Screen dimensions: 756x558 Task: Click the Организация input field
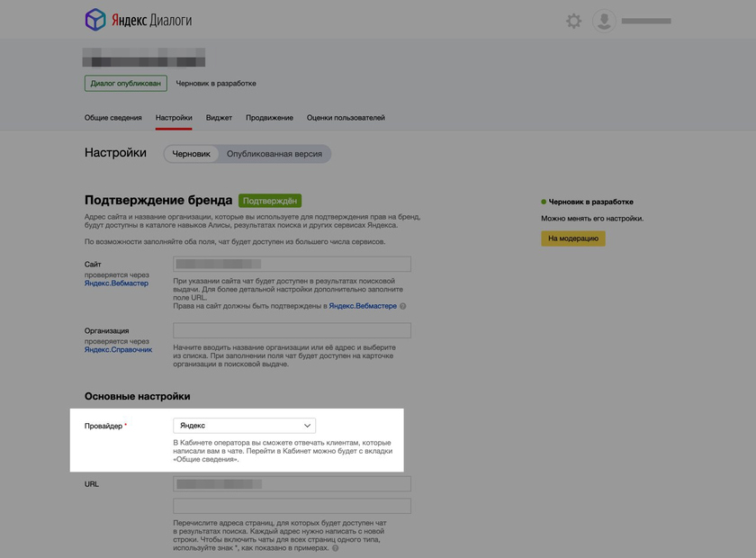291,328
